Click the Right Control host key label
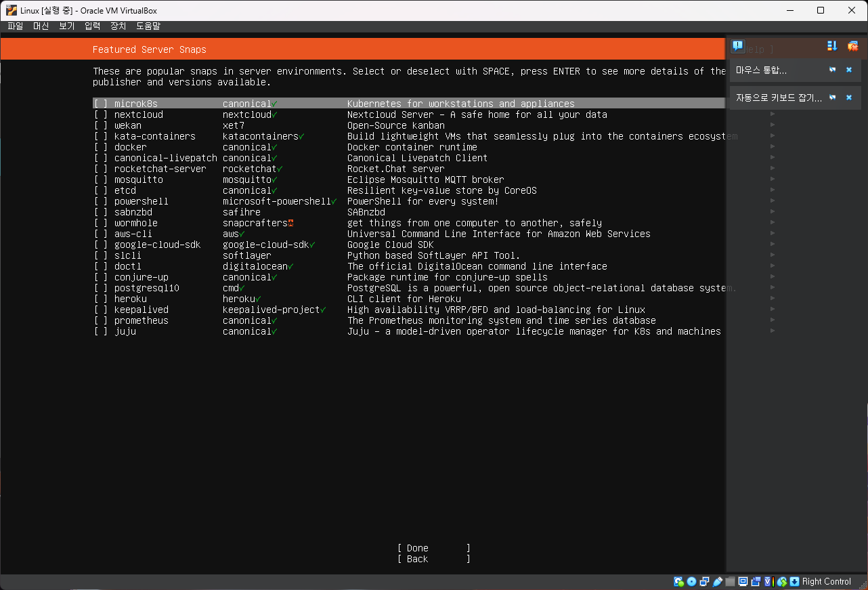 826,581
